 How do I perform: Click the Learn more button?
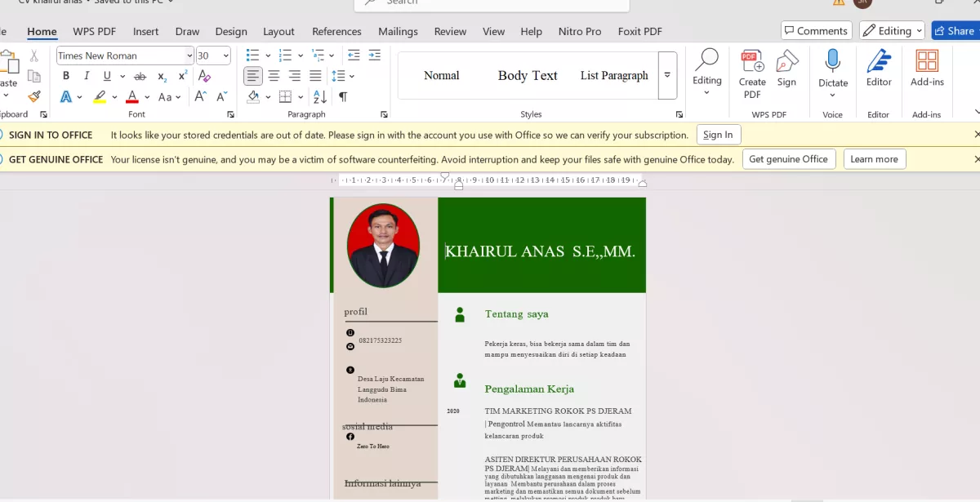click(x=874, y=159)
